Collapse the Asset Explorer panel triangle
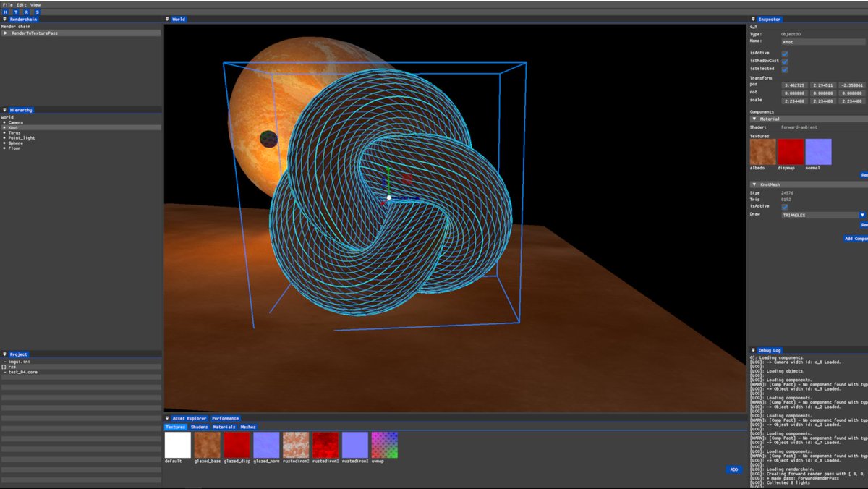The image size is (868, 489). click(169, 418)
